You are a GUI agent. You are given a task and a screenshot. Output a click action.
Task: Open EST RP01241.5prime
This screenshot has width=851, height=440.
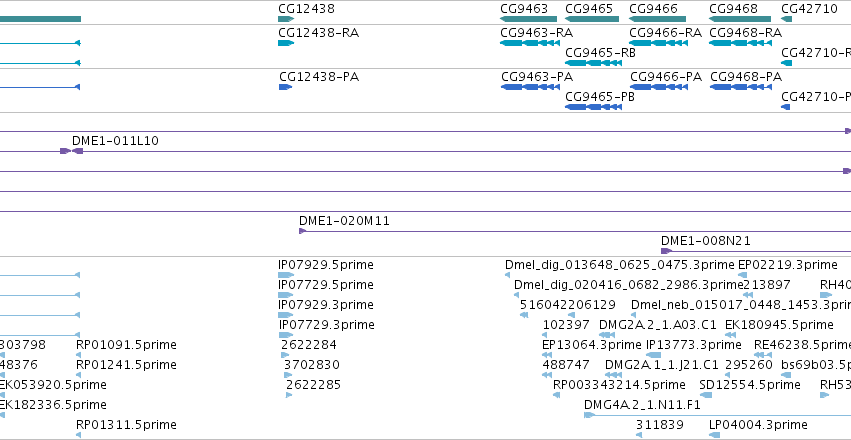click(126, 365)
